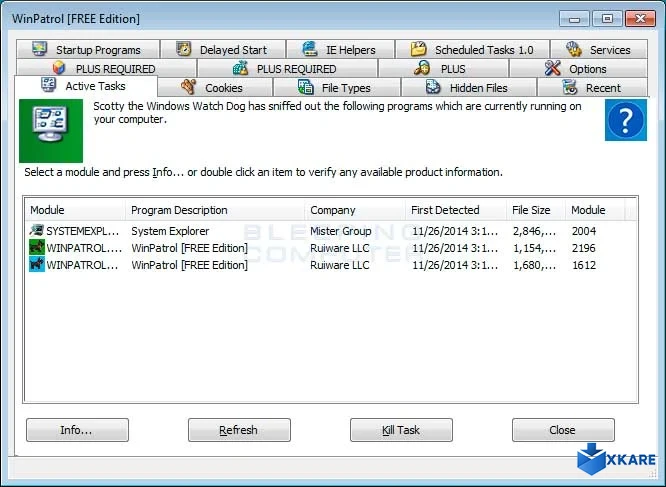Click the blue question mark help icon
This screenshot has height=487, width=666.
(x=625, y=121)
